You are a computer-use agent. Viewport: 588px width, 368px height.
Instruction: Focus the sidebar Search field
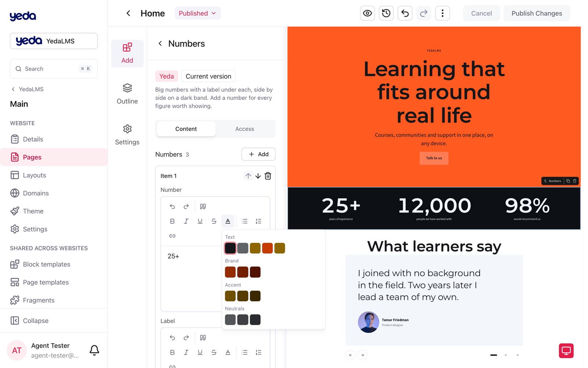pyautogui.click(x=54, y=69)
